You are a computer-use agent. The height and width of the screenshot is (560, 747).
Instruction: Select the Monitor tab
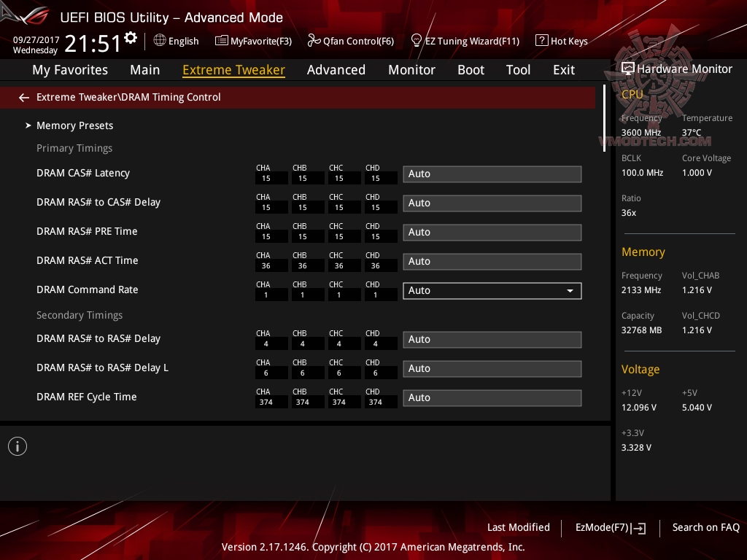[411, 69]
